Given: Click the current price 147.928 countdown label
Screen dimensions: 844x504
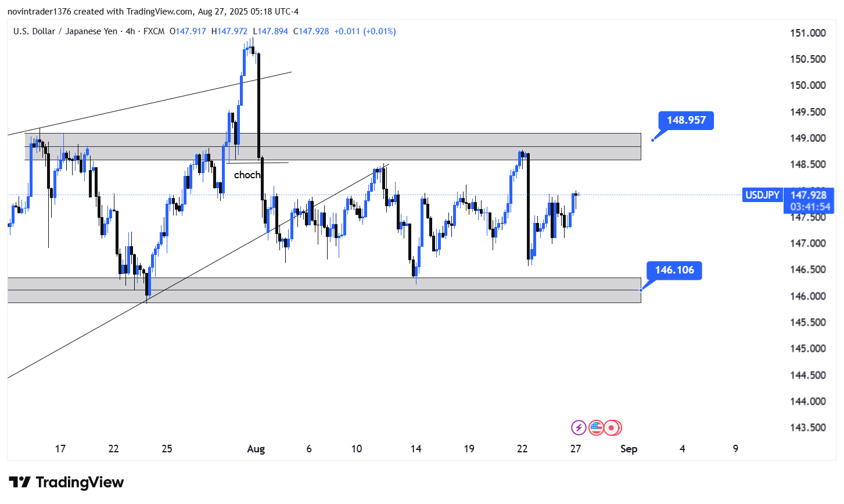Looking at the screenshot, I should (810, 201).
